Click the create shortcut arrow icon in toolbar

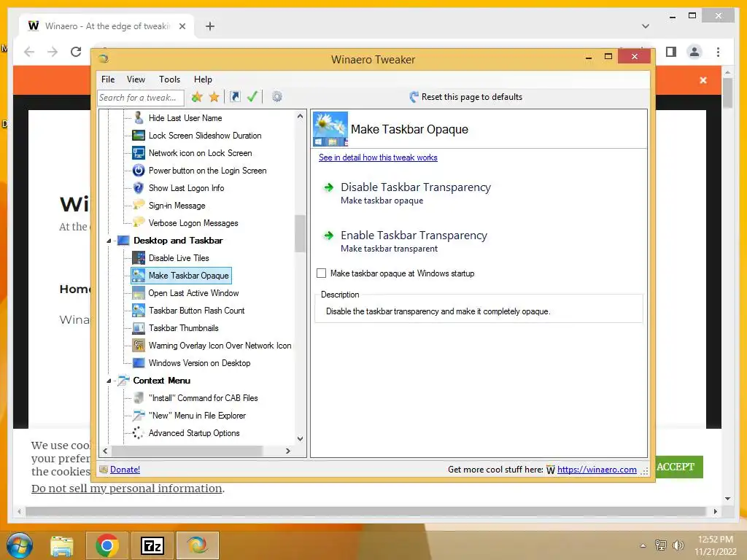click(235, 97)
